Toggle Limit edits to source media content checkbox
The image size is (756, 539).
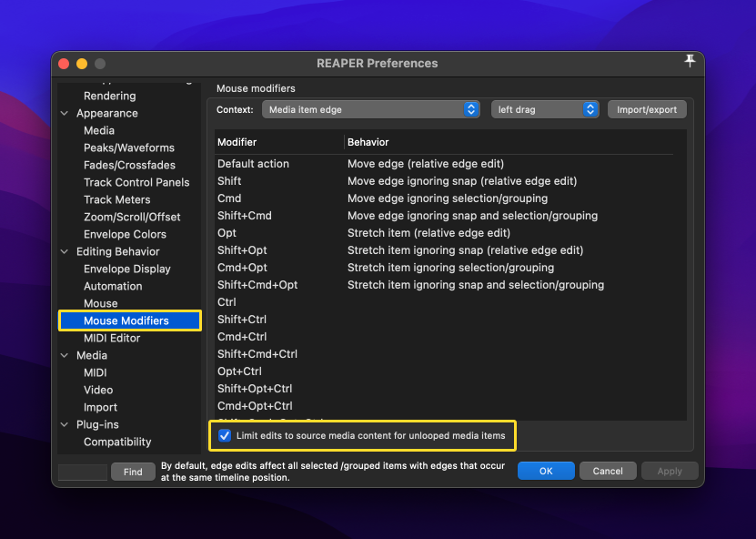pos(225,436)
